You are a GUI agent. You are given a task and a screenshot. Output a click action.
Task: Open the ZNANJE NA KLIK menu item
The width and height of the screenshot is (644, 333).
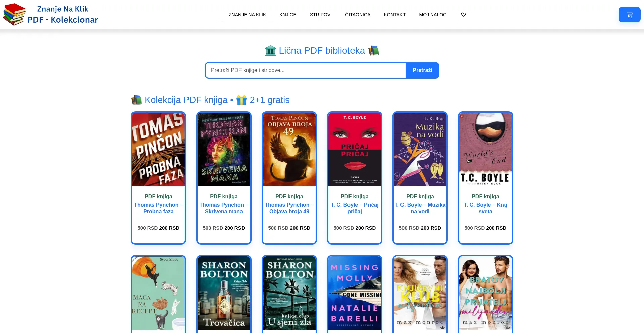tap(247, 15)
